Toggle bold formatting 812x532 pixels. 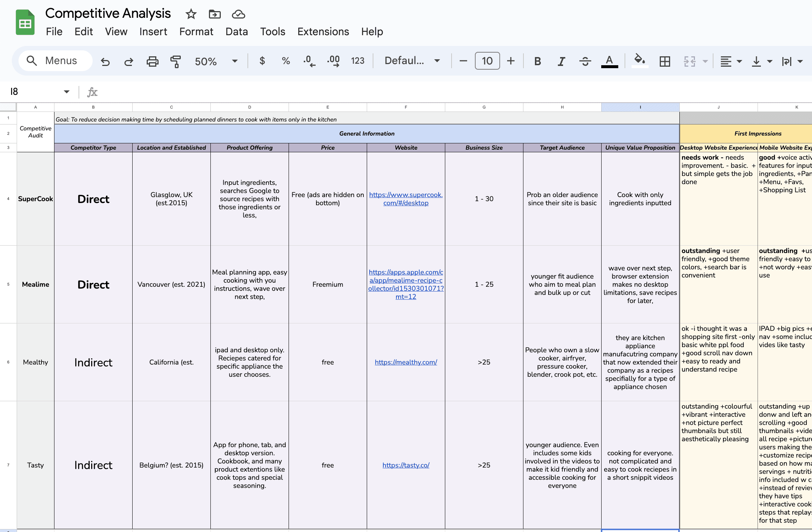pos(538,61)
